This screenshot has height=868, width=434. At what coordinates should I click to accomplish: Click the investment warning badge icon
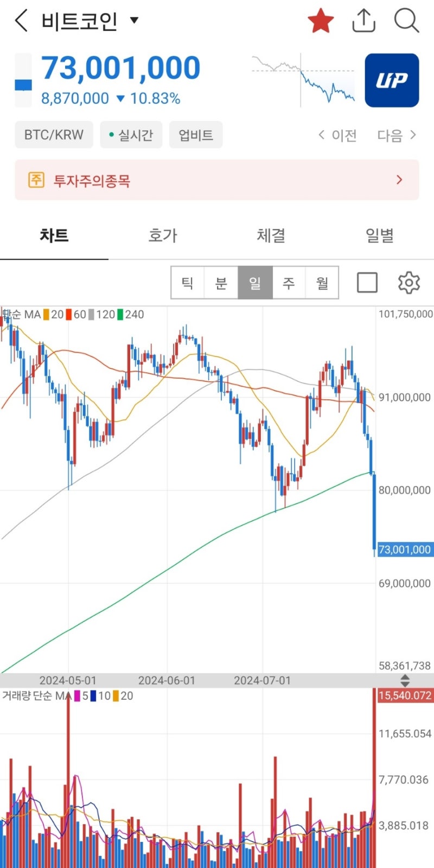point(36,180)
